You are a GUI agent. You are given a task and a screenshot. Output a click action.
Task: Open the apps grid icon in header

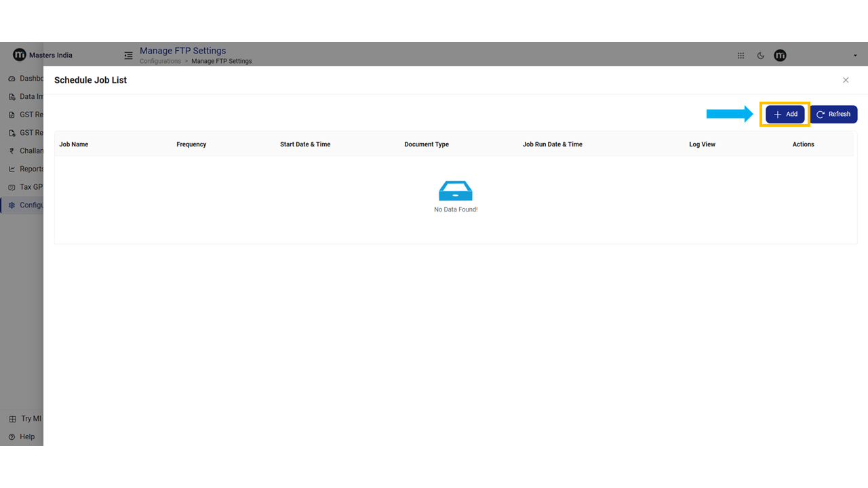pyautogui.click(x=741, y=56)
